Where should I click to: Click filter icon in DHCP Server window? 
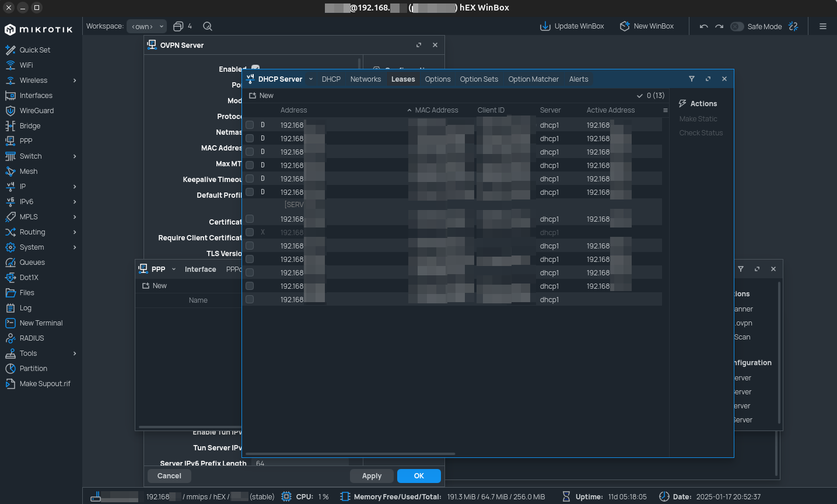click(x=692, y=79)
